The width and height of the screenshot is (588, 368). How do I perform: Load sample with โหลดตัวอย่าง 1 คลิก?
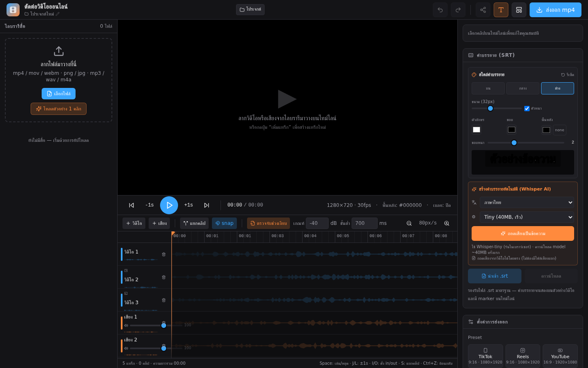(58, 109)
